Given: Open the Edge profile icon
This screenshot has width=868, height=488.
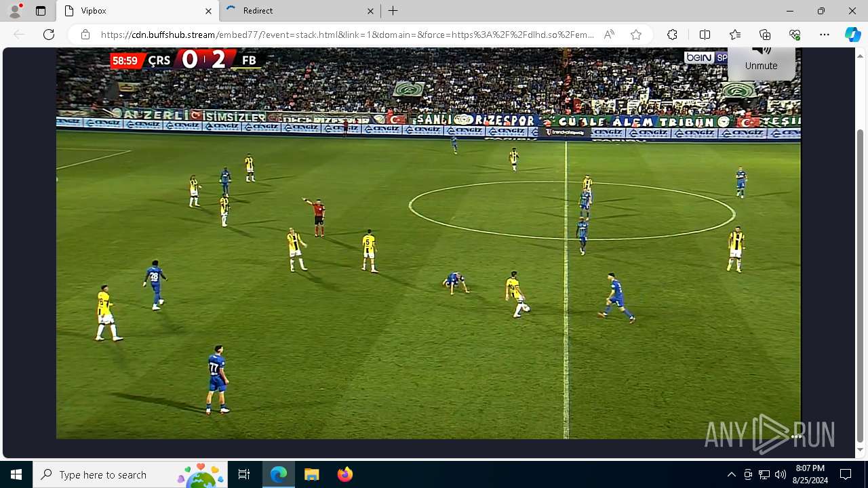Looking at the screenshot, I should 15,11.
